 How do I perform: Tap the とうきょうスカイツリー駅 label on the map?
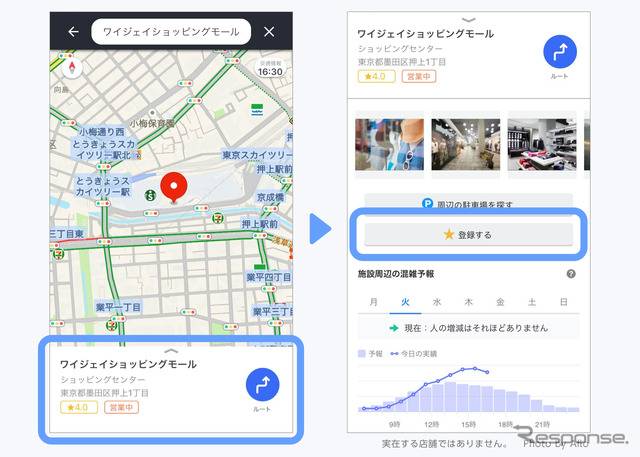pos(103,186)
